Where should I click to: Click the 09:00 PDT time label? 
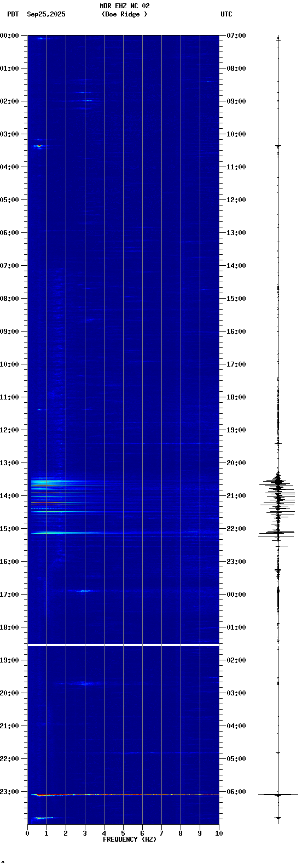coord(10,332)
